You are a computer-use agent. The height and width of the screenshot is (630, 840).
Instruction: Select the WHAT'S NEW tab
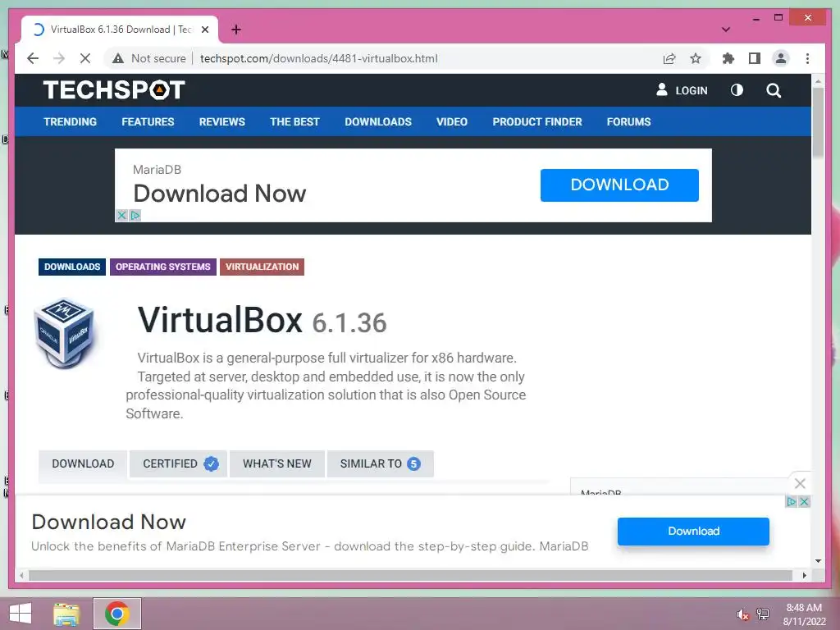pos(277,463)
